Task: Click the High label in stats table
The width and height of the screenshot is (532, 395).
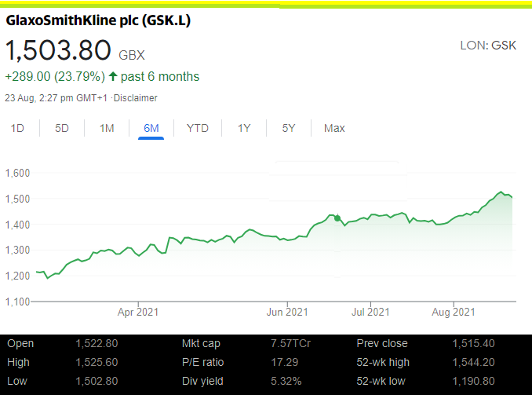Action: (x=18, y=363)
